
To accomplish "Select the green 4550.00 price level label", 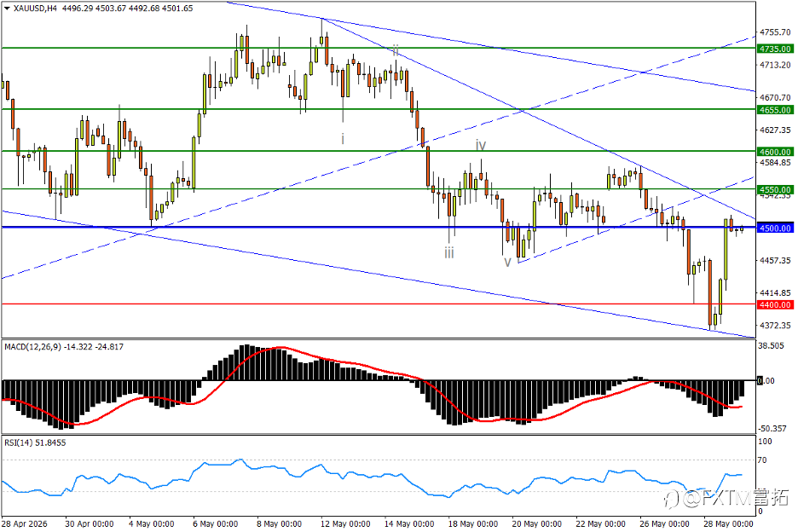I will [775, 189].
